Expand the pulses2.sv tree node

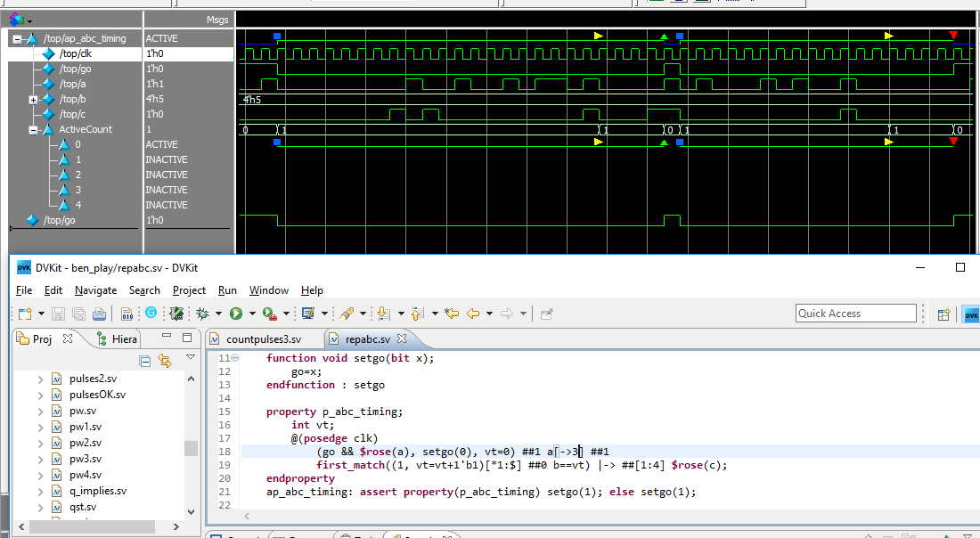[41, 379]
